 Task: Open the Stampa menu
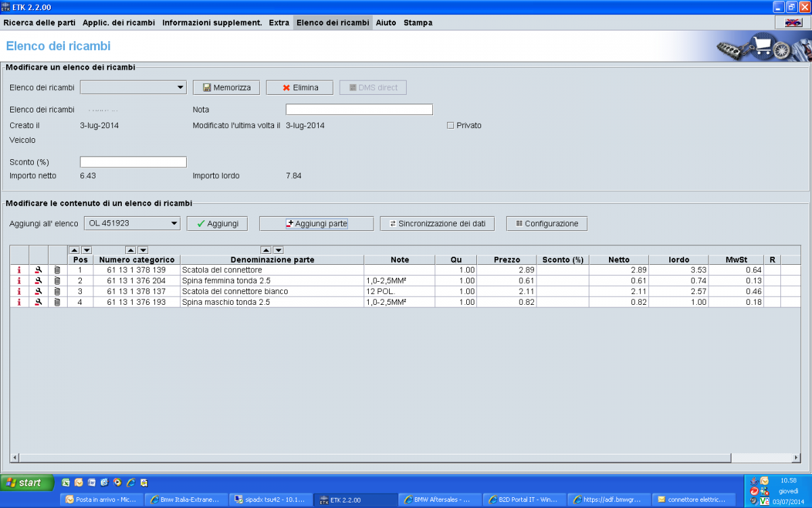tap(418, 22)
